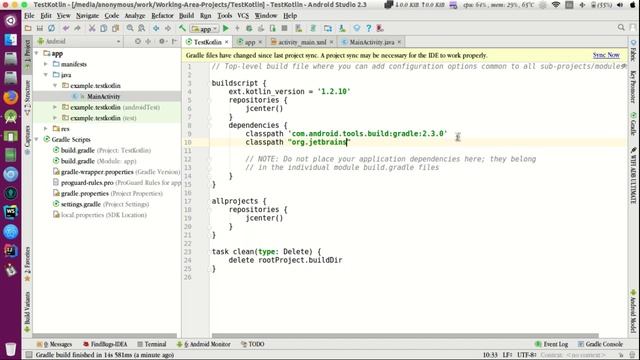The image size is (640, 360).
Task: Click the Make Project hammer icon
Action: coord(182,28)
